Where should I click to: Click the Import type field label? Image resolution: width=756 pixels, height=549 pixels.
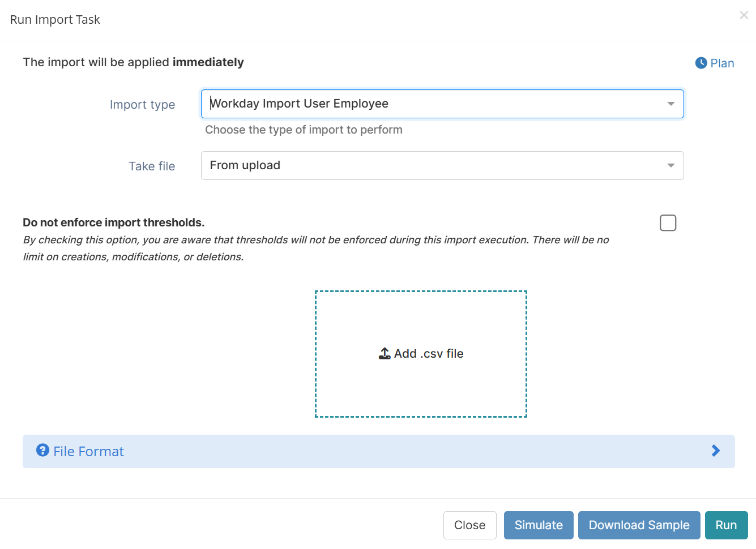[142, 105]
